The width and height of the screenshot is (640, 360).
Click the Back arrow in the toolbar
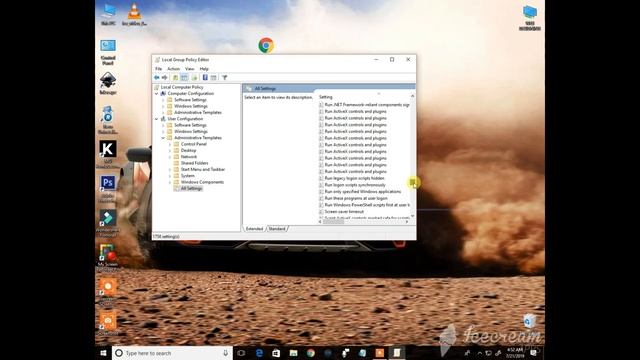[156, 78]
